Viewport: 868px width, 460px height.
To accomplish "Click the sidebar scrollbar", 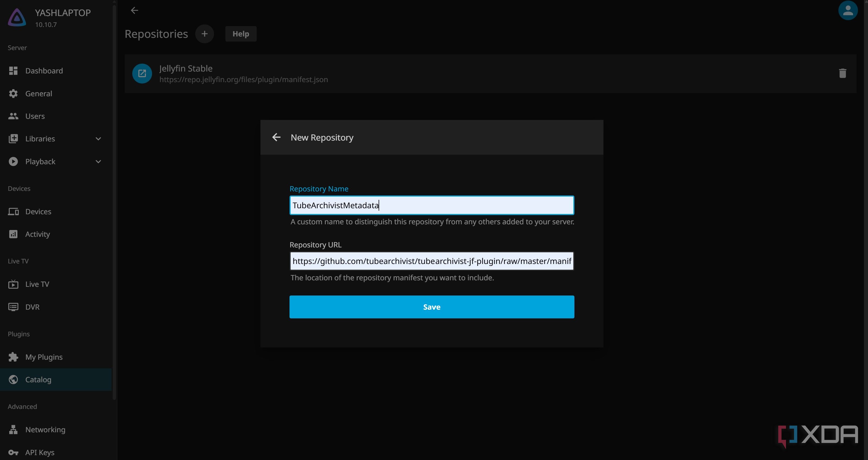I will tap(114, 202).
